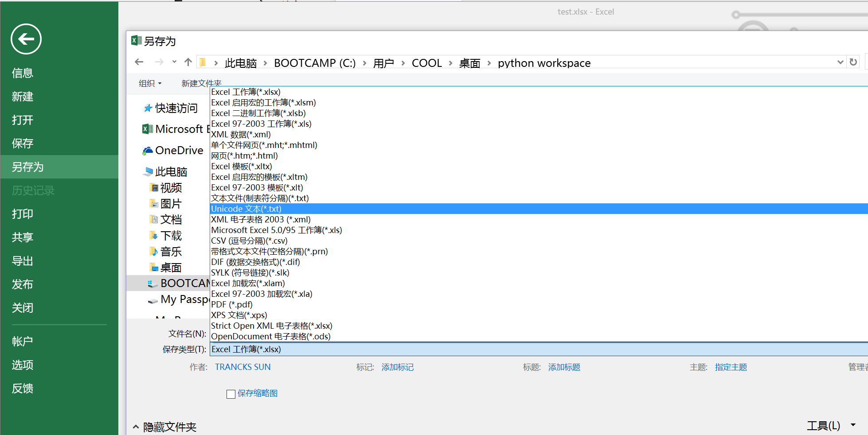Select Excel add-in (*.xlam) type
Viewport: 868px width, 435px height.
pos(539,283)
